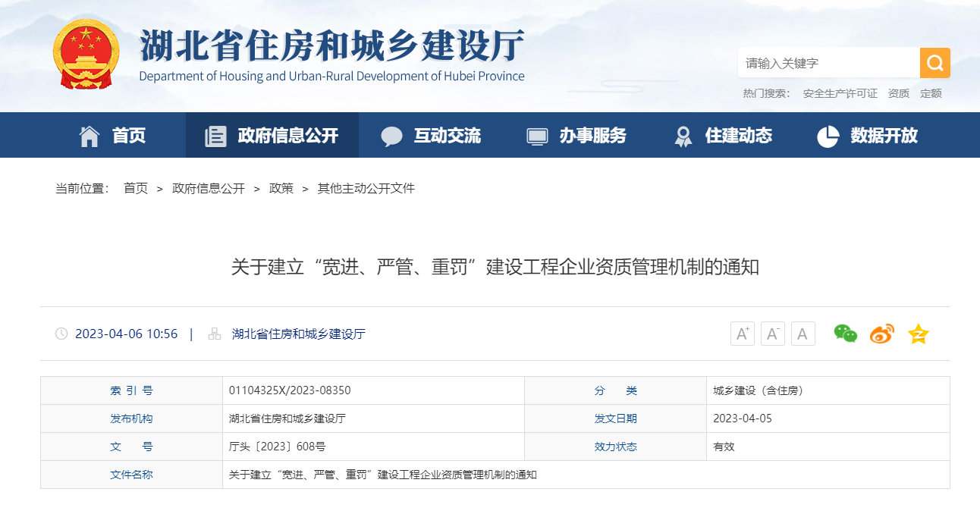Screen dimensions: 980x511
Task: Click the English department name subtitle
Action: pos(332,76)
